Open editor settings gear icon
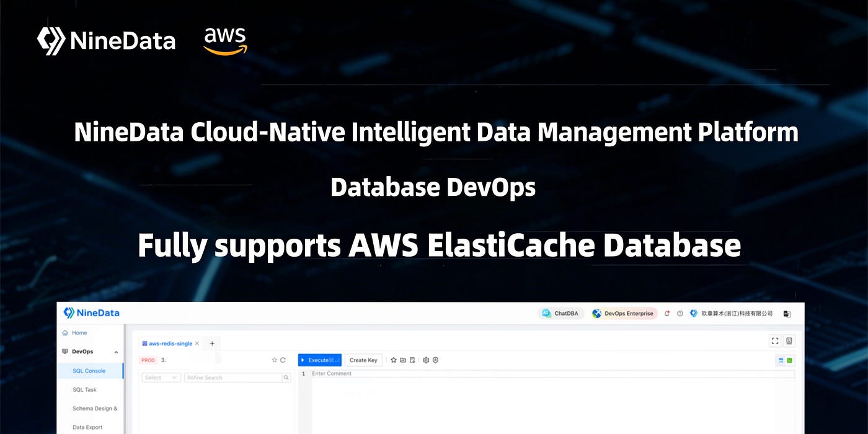Image resolution: width=868 pixels, height=434 pixels. pyautogui.click(x=426, y=360)
